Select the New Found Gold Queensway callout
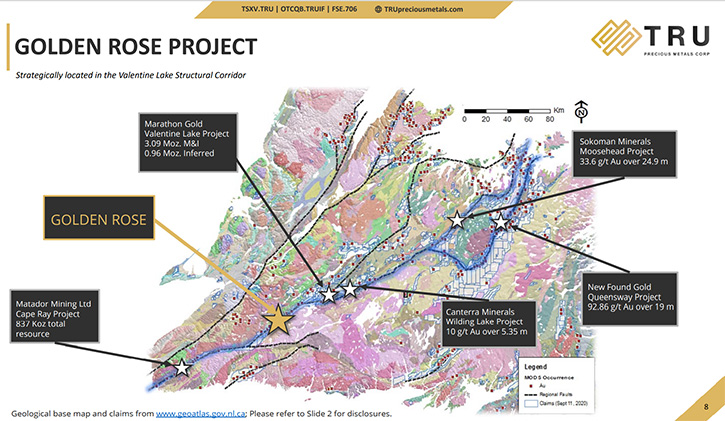 click(x=630, y=299)
